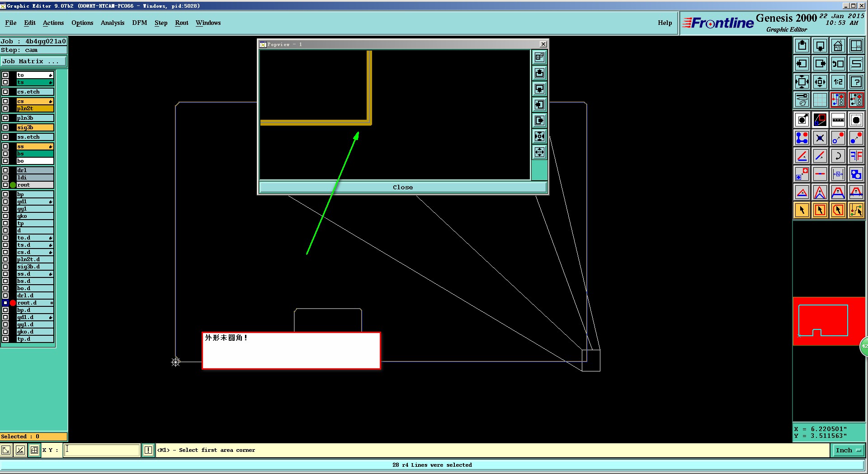This screenshot has height=474, width=868.
Task: Click the delete feature X icon
Action: (x=820, y=138)
